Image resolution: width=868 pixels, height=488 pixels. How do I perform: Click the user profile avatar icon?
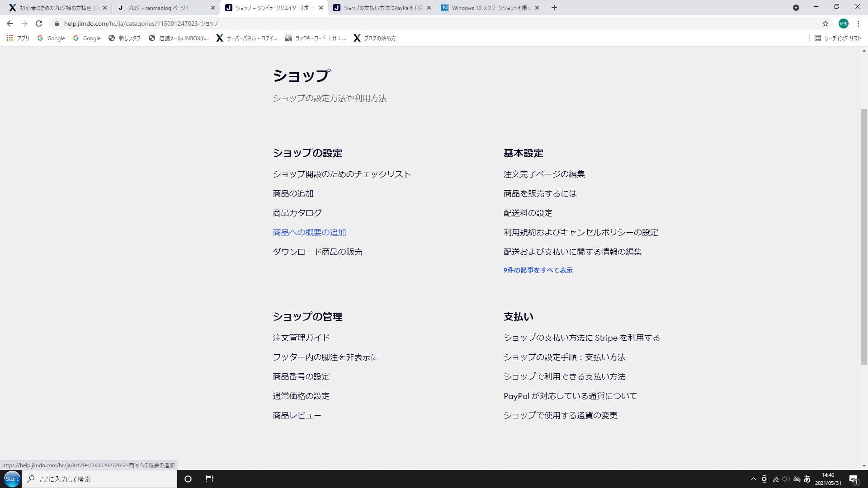[843, 23]
